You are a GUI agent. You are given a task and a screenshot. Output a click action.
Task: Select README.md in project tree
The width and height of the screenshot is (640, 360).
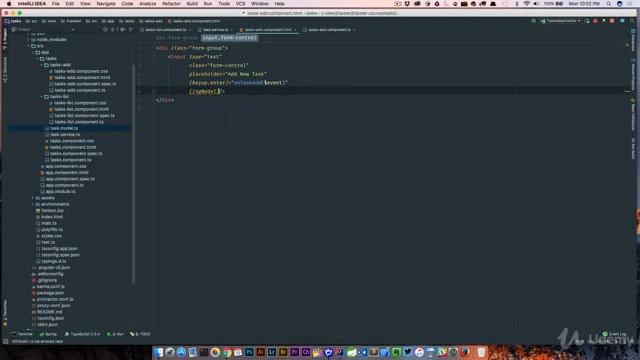click(x=49, y=312)
